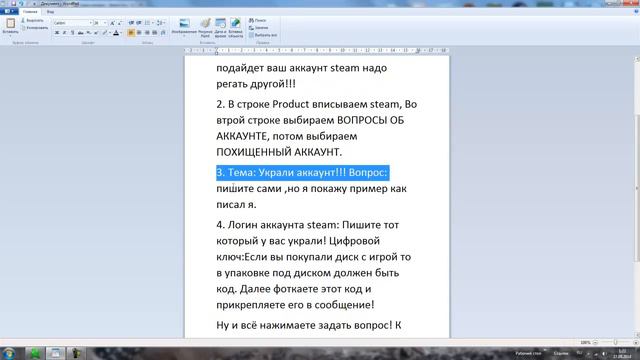640x360 pixels.
Task: Click the Save icon in quick access toolbar
Action: click(13, 3)
